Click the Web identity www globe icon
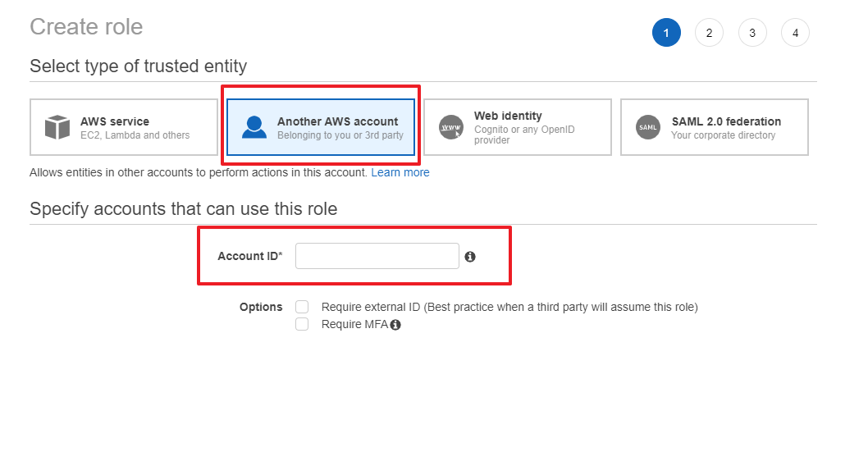Image resolution: width=868 pixels, height=452 pixels. click(x=451, y=127)
